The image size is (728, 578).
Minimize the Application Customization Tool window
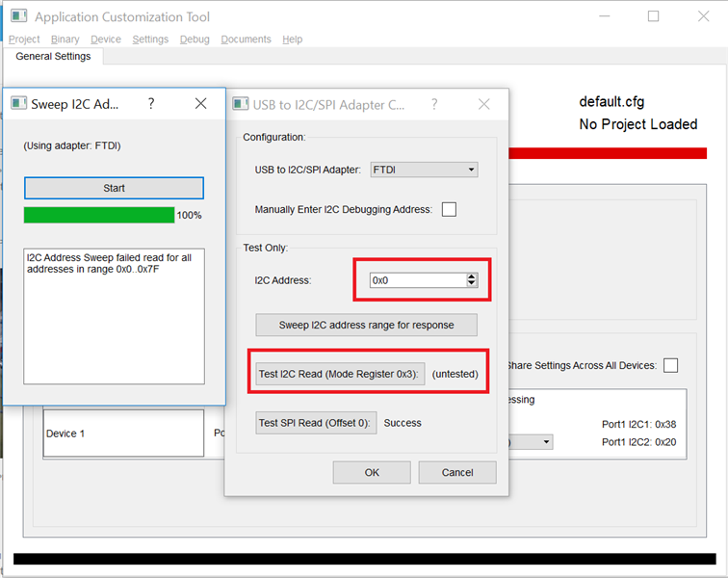pos(604,16)
